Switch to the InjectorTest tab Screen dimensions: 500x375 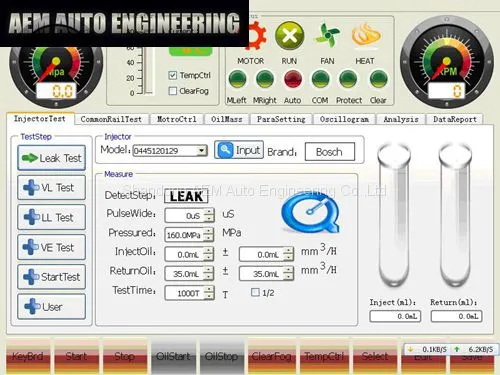40,119
